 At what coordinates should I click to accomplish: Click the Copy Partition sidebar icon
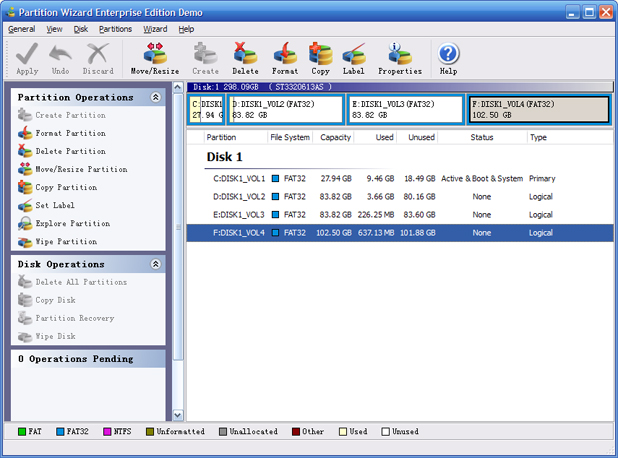point(25,187)
